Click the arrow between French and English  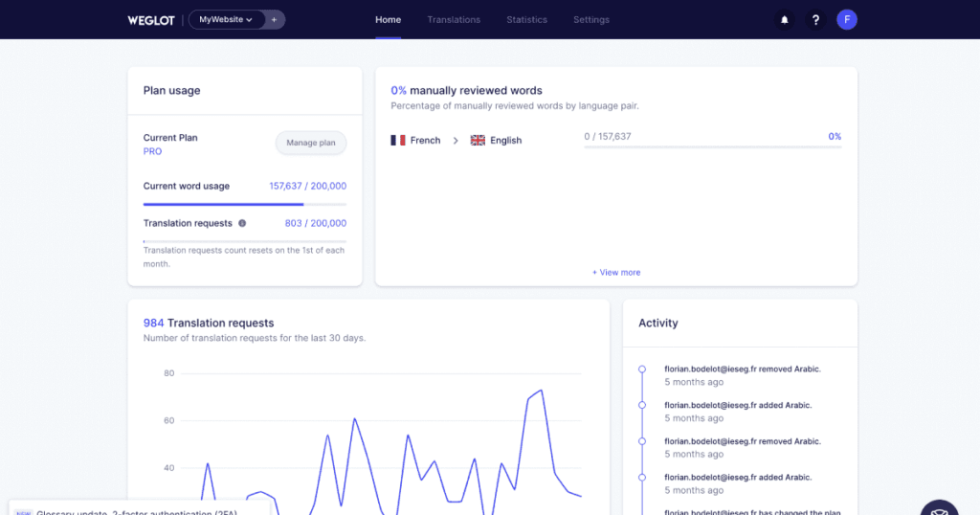455,140
